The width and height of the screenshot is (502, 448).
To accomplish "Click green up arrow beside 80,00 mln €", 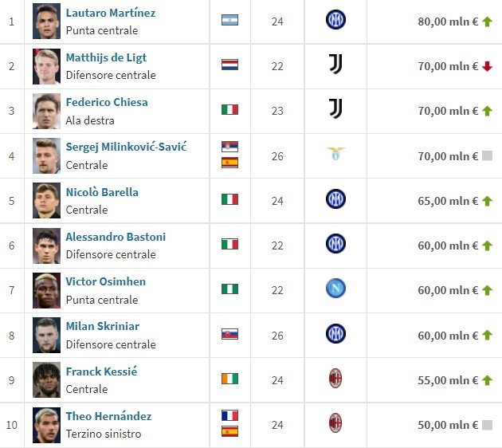I will click(488, 22).
